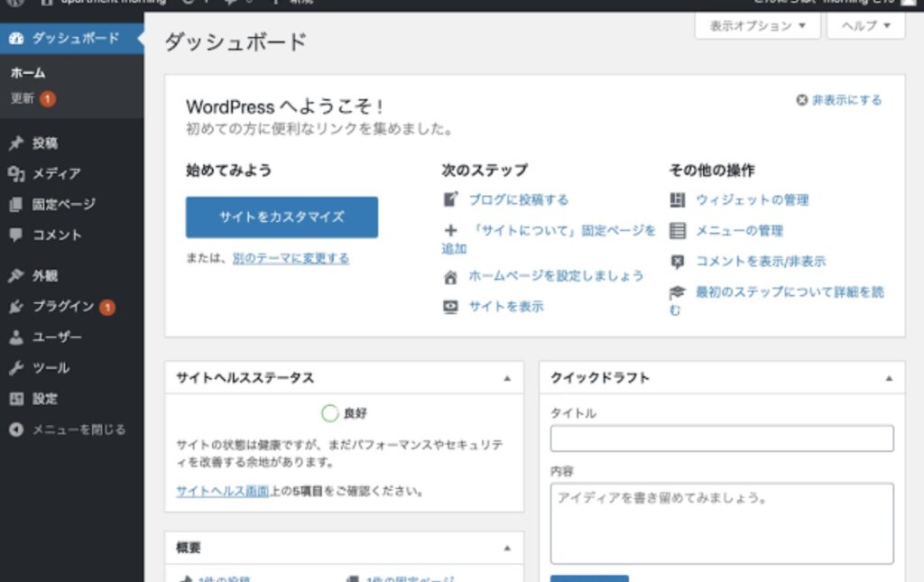Click the 投稿 pushpin icon in sidebar
Viewport: 924px width, 582px height.
[16, 143]
